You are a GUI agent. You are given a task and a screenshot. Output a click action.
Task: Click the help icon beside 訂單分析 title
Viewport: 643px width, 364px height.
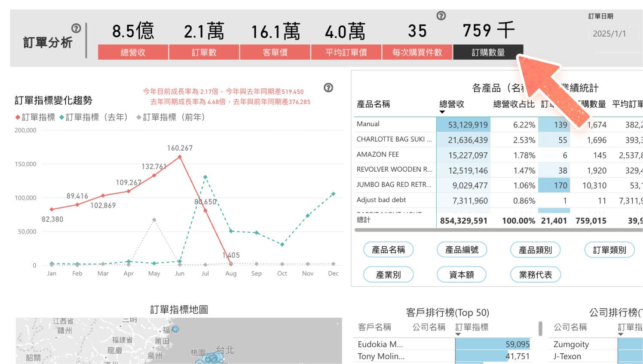[77, 28]
